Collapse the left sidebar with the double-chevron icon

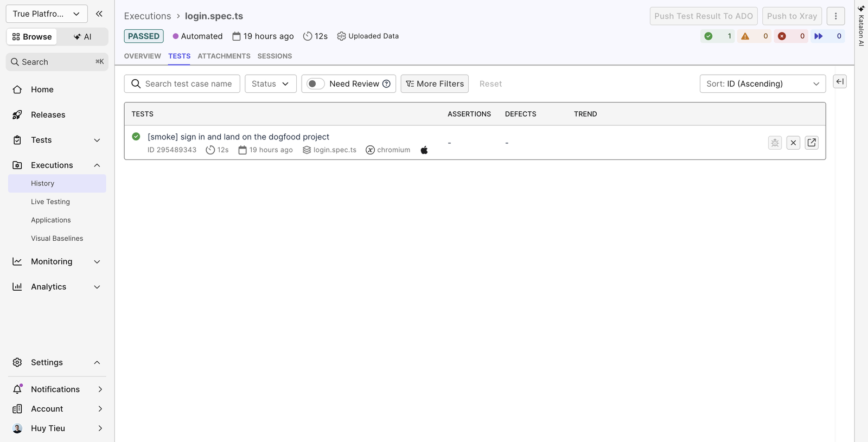(x=99, y=14)
